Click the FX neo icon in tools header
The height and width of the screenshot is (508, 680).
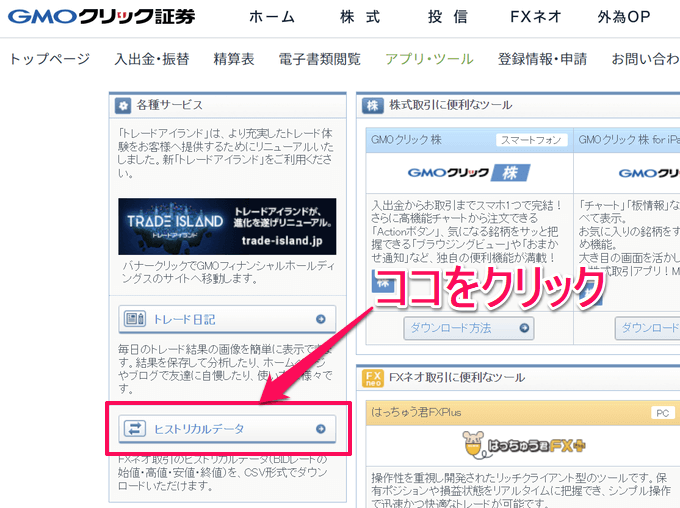pyautogui.click(x=373, y=378)
